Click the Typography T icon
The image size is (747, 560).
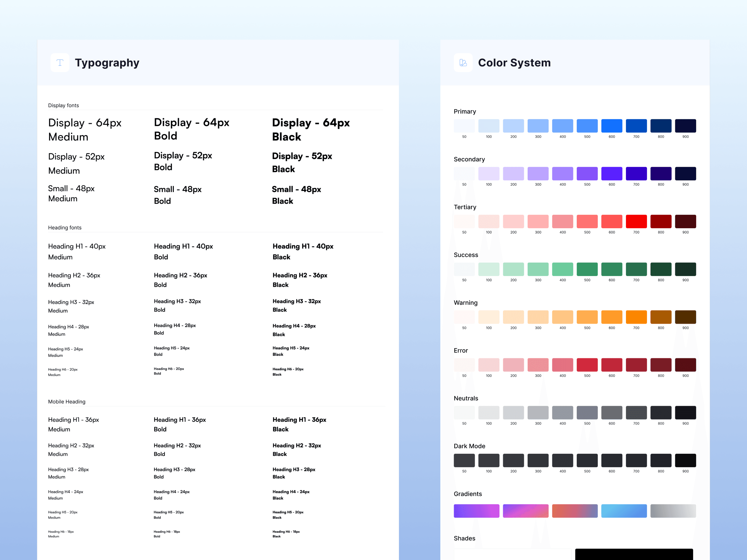pos(60,62)
